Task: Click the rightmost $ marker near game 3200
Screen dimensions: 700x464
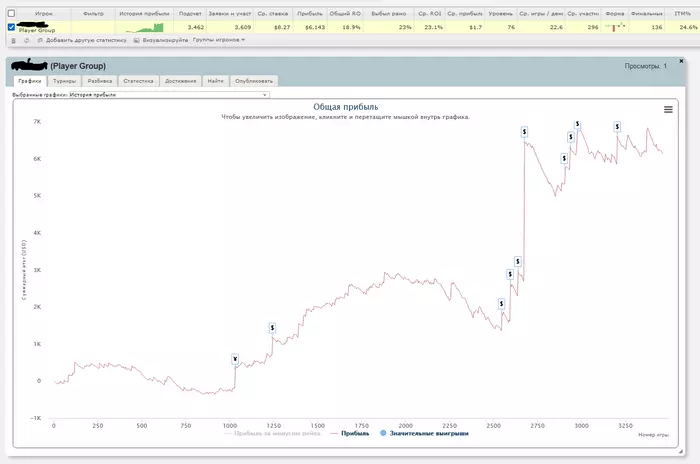Action: (x=617, y=127)
